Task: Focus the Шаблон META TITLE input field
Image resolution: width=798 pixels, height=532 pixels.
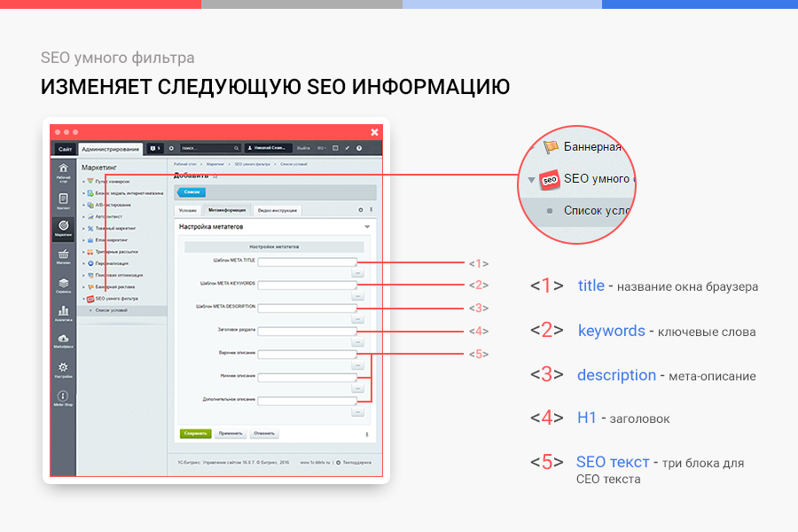Action: (x=307, y=262)
